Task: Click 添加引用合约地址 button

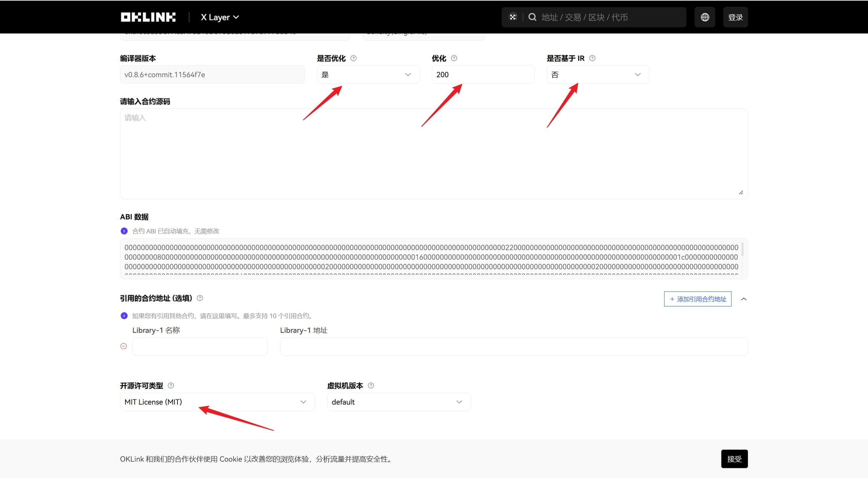Action: 698,299
